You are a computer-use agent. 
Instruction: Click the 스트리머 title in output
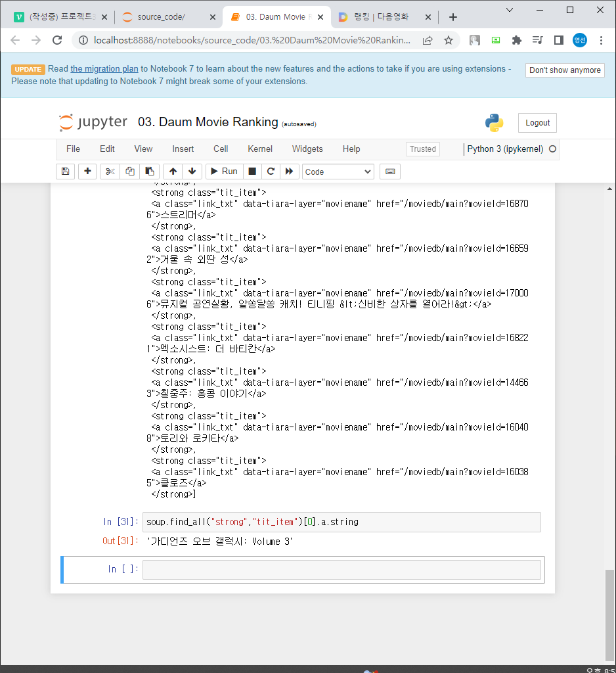coord(179,215)
